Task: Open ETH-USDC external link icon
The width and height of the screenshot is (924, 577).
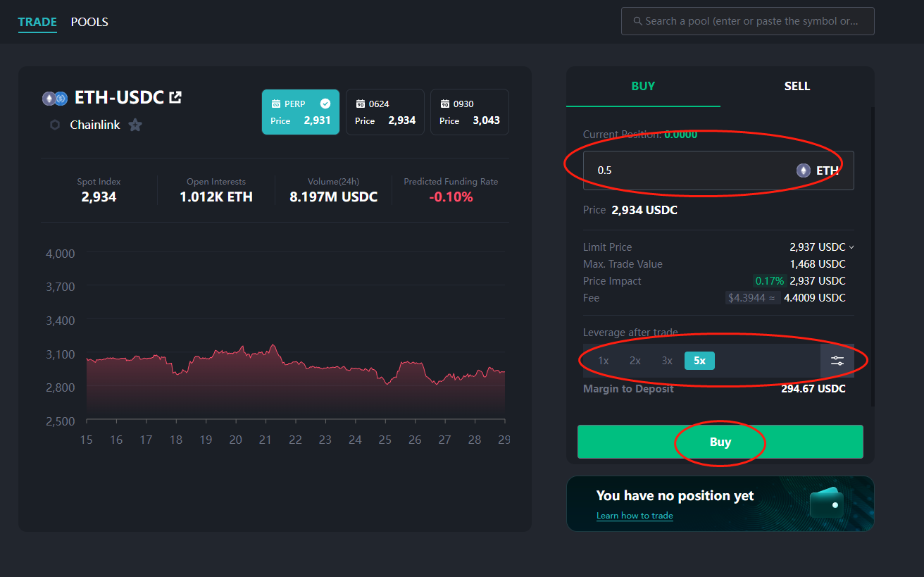Action: click(x=175, y=97)
